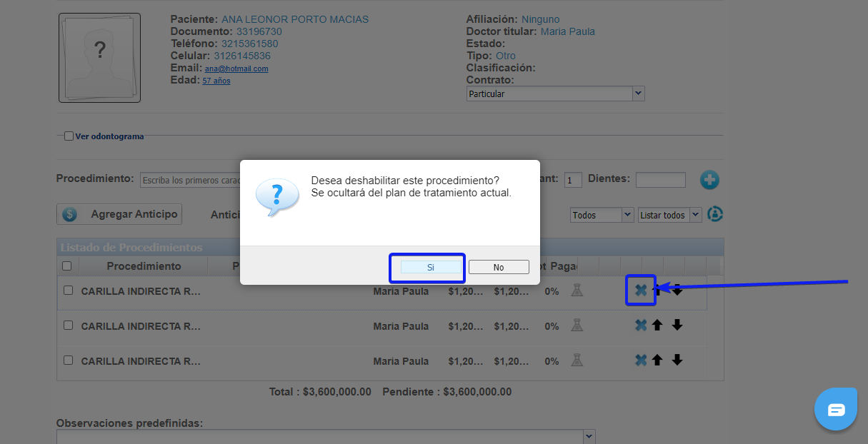Click the Dientes input field

point(661,180)
